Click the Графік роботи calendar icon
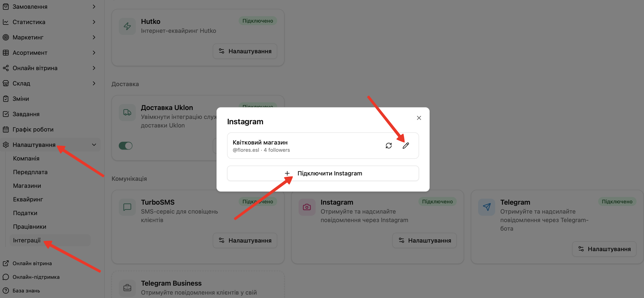Viewport: 644px width, 298px height. (6, 130)
